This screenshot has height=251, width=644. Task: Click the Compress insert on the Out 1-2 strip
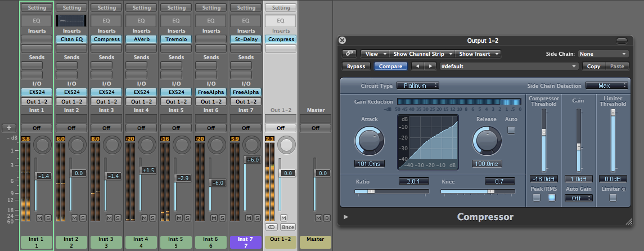click(x=281, y=39)
